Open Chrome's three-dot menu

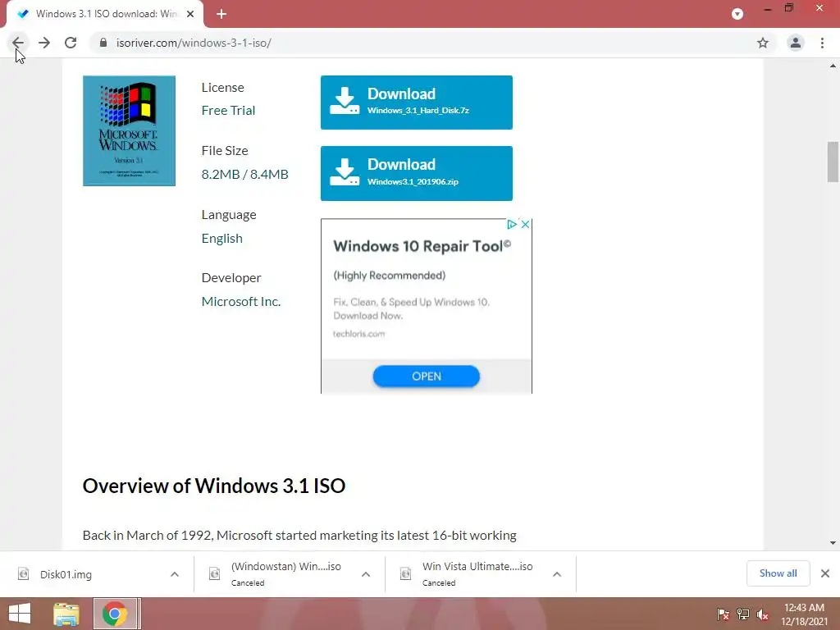click(822, 43)
